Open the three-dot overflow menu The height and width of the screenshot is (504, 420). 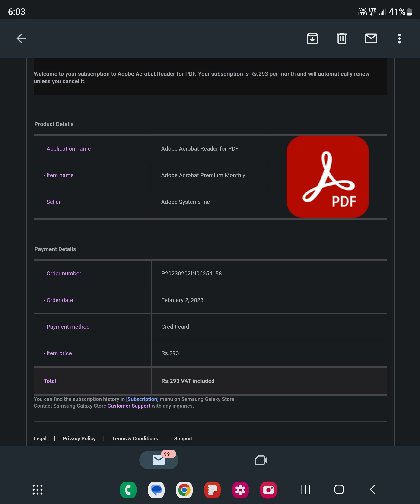click(x=399, y=38)
